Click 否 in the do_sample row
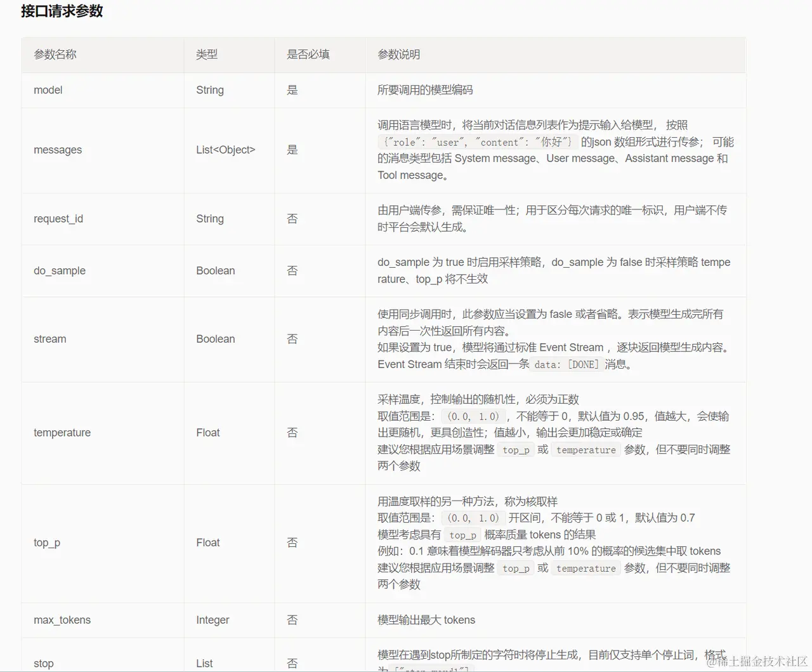Viewport: 812px width, 672px height. pyautogui.click(x=292, y=271)
